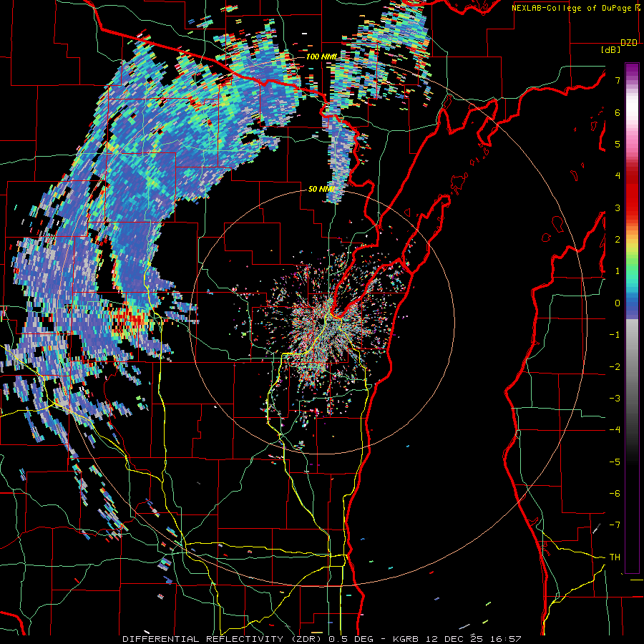
Task: Select the -7 dB scale label
Action: click(x=615, y=525)
